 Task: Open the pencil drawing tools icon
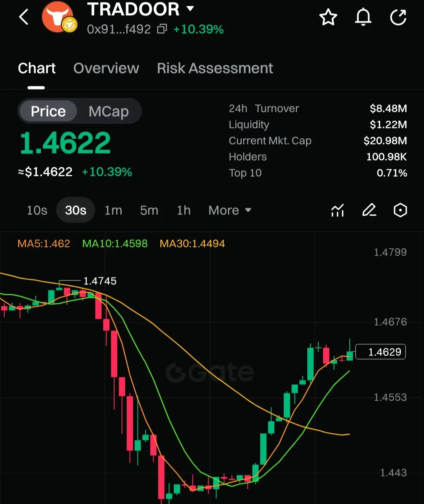369,211
